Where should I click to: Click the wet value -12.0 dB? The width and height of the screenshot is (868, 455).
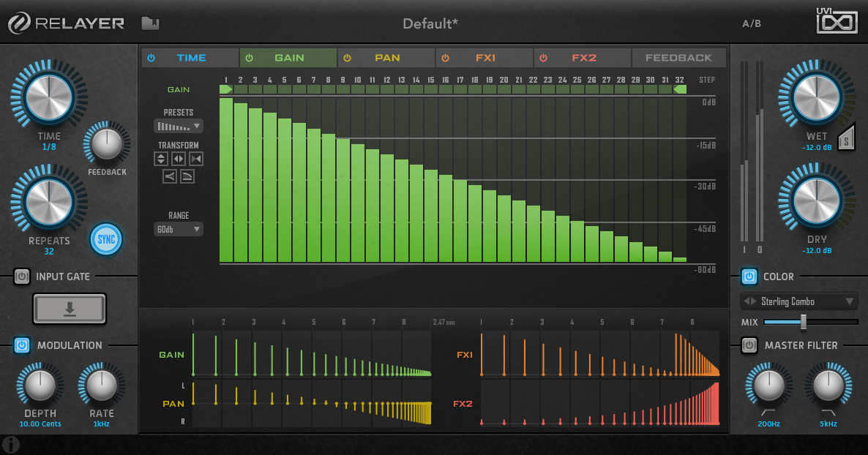pyautogui.click(x=817, y=147)
